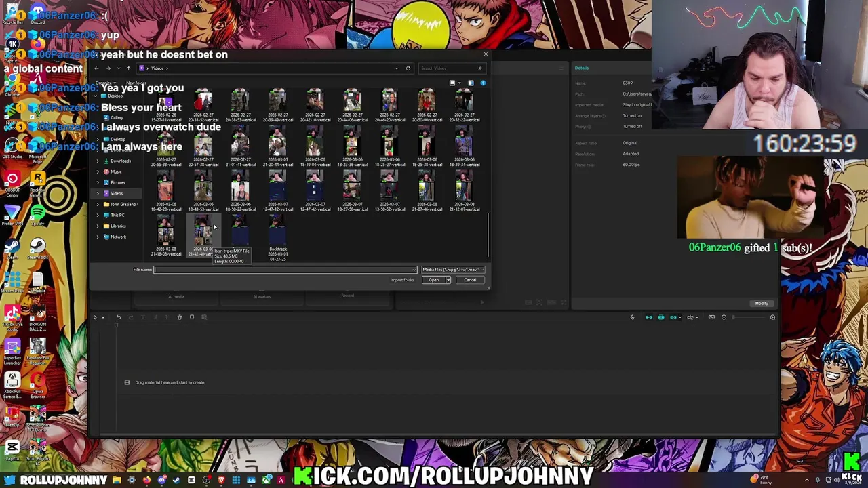Zoom in the CapCut timeline
Screen dimensions: 868x488
pyautogui.click(x=772, y=317)
